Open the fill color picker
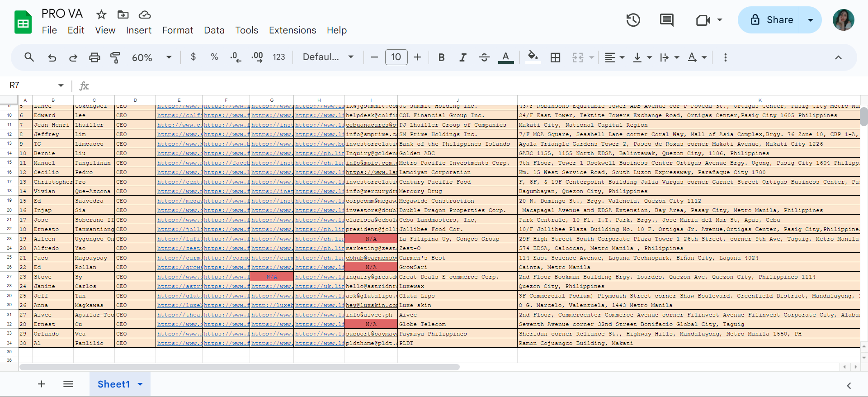Image resolution: width=868 pixels, height=397 pixels. 533,57
